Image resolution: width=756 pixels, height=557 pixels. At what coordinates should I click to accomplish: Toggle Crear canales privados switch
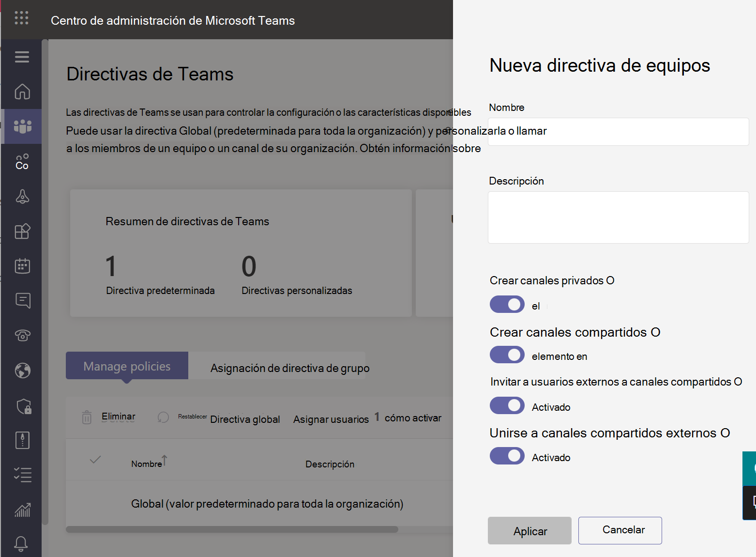tap(507, 304)
